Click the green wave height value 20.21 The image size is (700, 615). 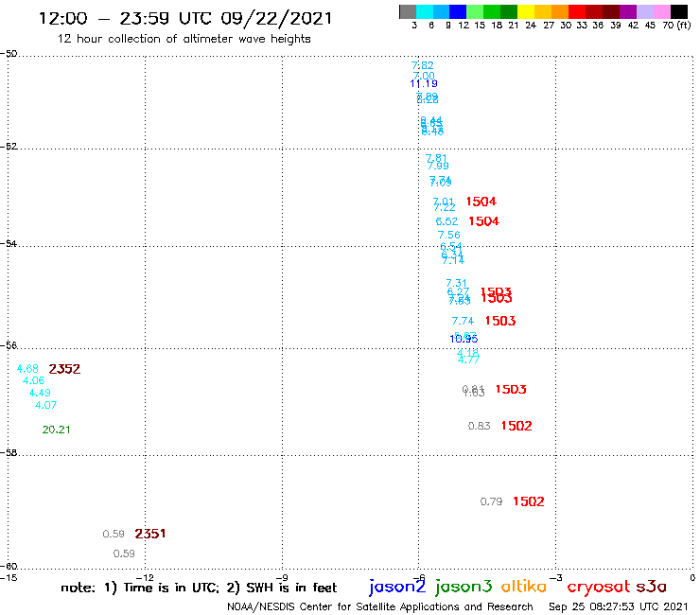[x=56, y=430]
